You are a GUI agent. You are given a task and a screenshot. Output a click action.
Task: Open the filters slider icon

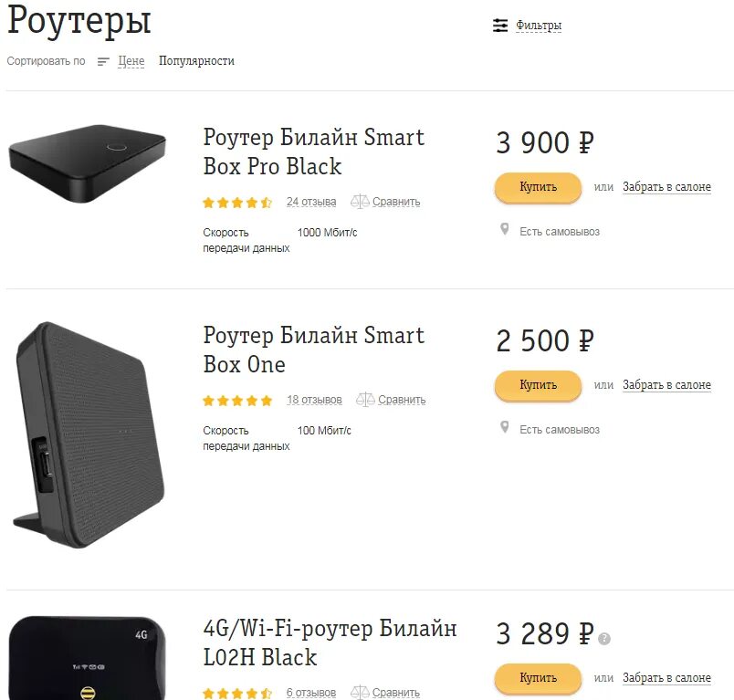pyautogui.click(x=500, y=26)
